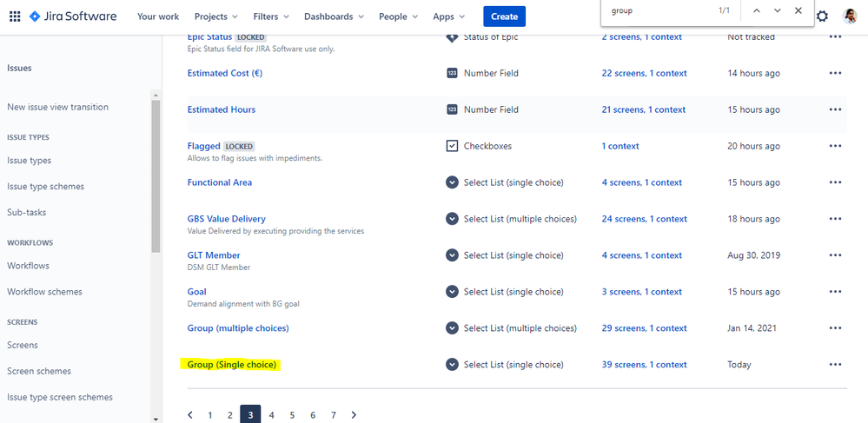Open Screens in sidebar
The height and width of the screenshot is (423, 868).
click(23, 345)
